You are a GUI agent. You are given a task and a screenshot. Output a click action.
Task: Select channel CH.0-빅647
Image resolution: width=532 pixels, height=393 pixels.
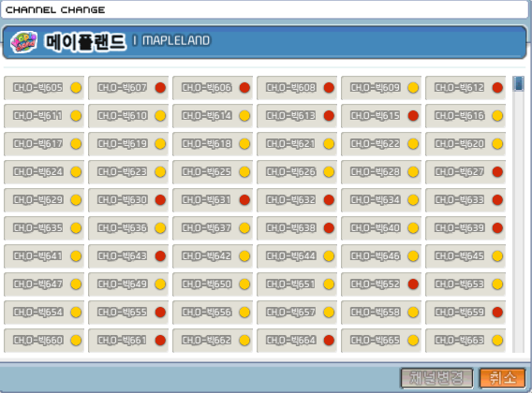click(x=44, y=284)
